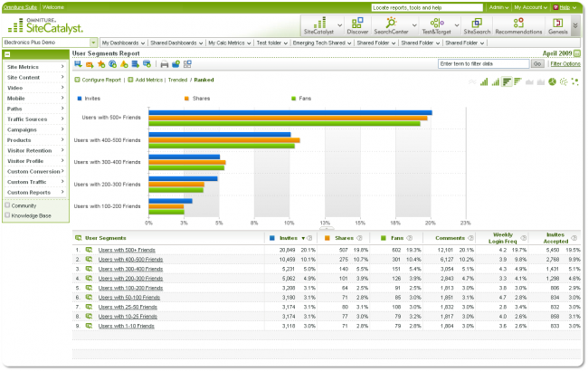This screenshot has height=371, width=588.
Task: Open the Traffic Sources menu
Action: point(35,119)
